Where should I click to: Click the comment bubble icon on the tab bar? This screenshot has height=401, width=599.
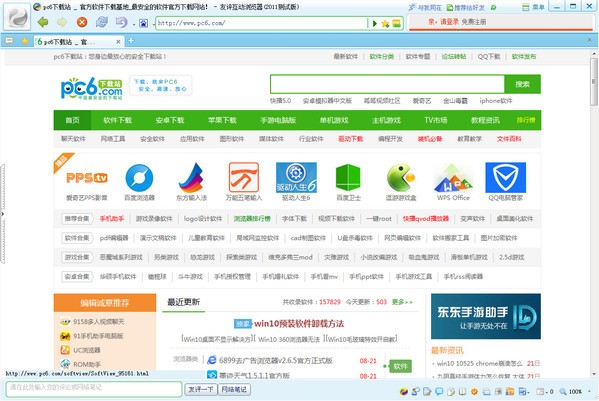point(10,40)
